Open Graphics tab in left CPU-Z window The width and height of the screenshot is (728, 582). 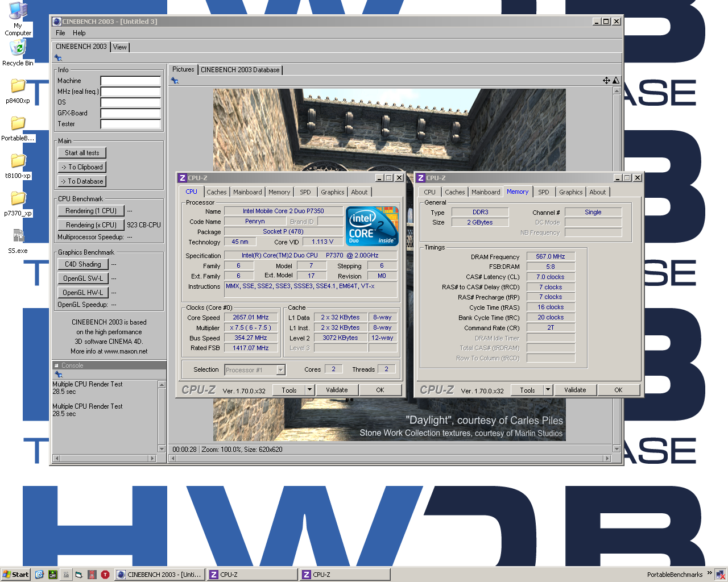click(x=333, y=192)
